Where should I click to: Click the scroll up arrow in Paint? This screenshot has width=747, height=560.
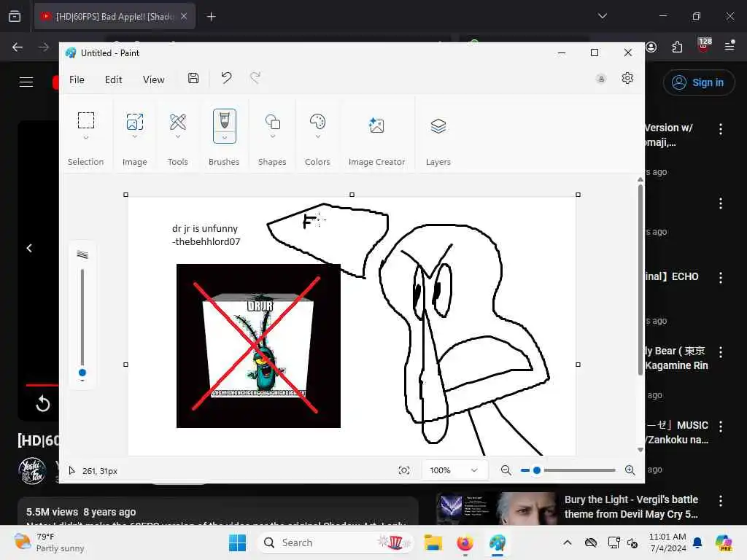point(640,179)
